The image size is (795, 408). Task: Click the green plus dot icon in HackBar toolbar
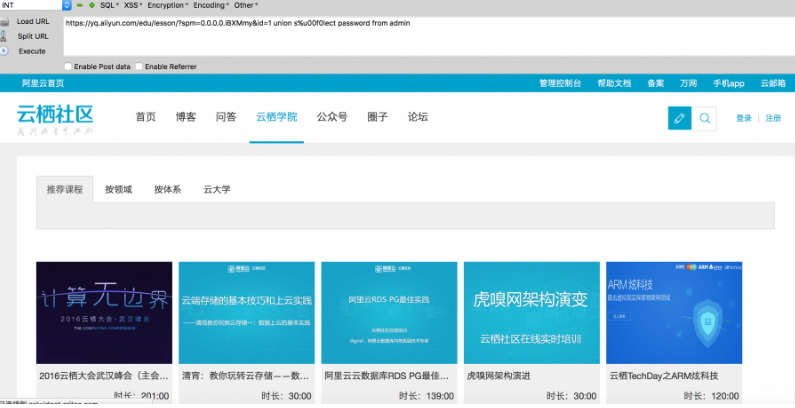coord(92,5)
